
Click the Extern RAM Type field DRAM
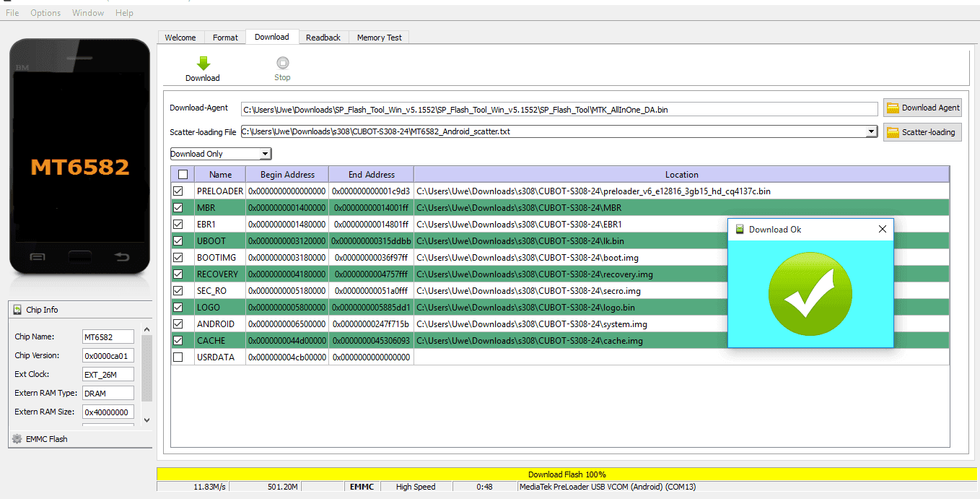pyautogui.click(x=108, y=393)
